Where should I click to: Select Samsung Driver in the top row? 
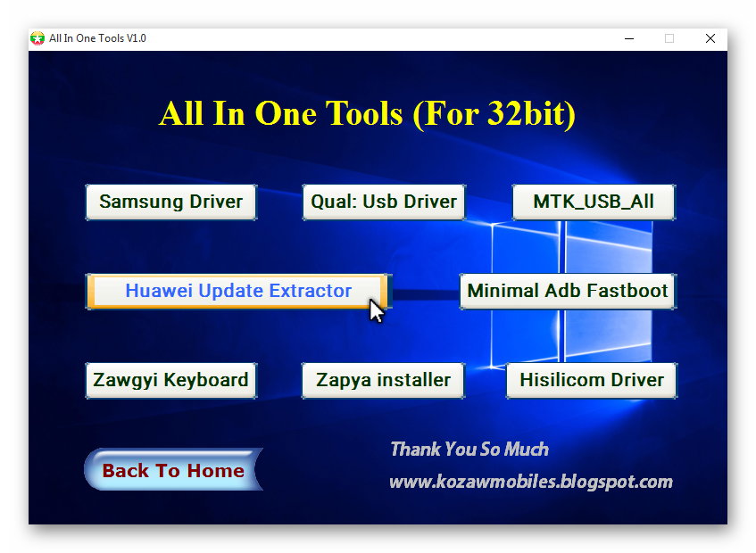pyautogui.click(x=170, y=202)
